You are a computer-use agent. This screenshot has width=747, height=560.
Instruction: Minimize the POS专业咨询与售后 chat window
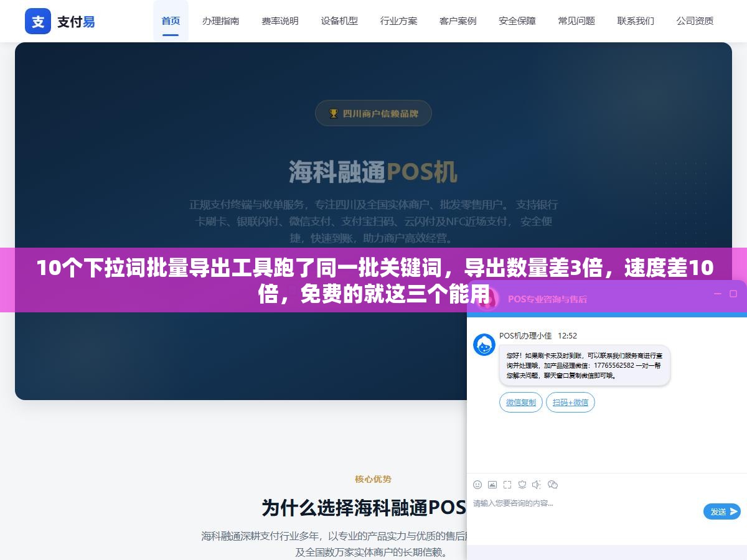[x=717, y=294]
